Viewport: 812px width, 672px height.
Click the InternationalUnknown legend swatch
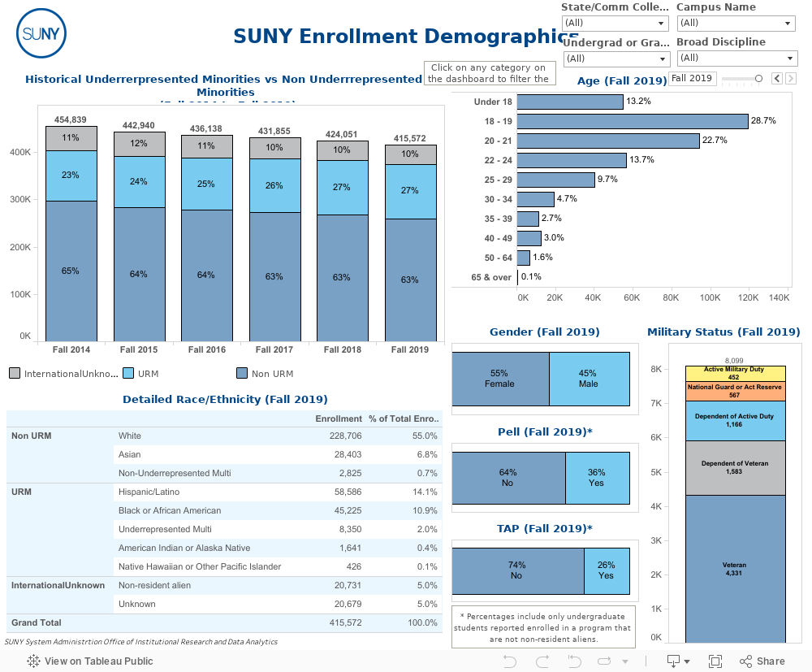[15, 373]
